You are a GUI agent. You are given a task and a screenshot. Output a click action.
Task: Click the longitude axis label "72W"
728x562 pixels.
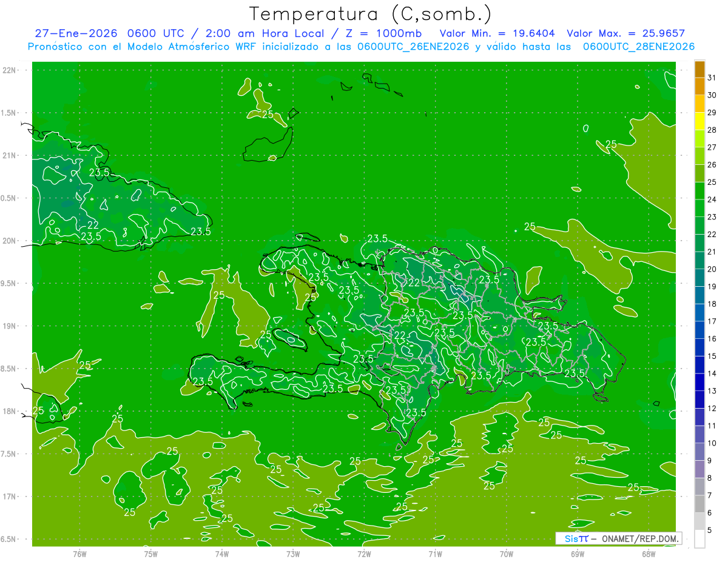[364, 554]
